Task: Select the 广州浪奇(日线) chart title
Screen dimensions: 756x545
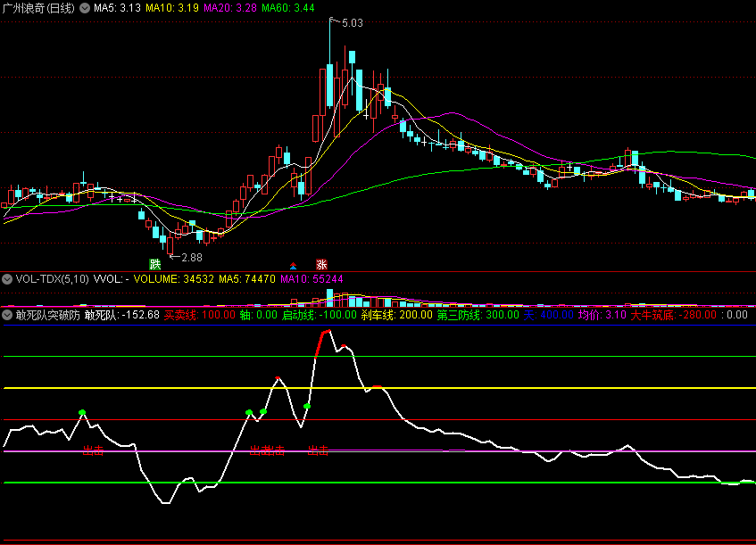Action: pyautogui.click(x=38, y=8)
